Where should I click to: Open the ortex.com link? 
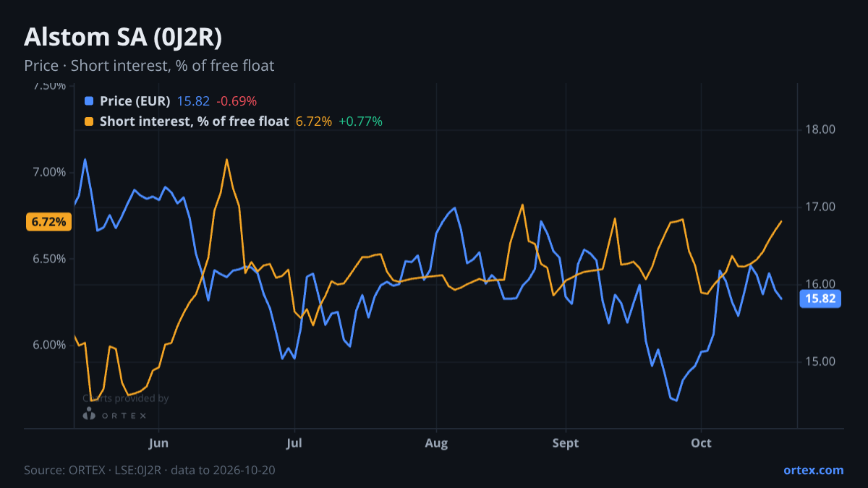[x=814, y=470]
